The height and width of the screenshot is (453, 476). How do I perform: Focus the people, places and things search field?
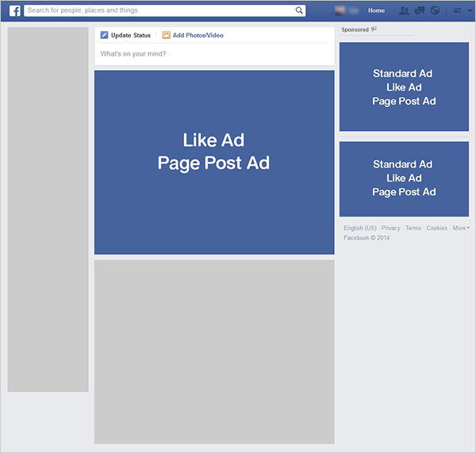(165, 10)
